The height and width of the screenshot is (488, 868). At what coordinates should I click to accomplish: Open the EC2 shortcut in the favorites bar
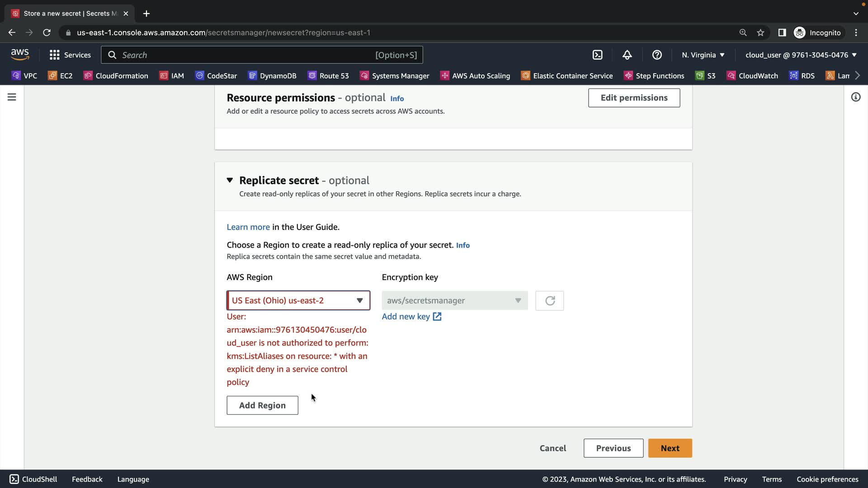61,75
